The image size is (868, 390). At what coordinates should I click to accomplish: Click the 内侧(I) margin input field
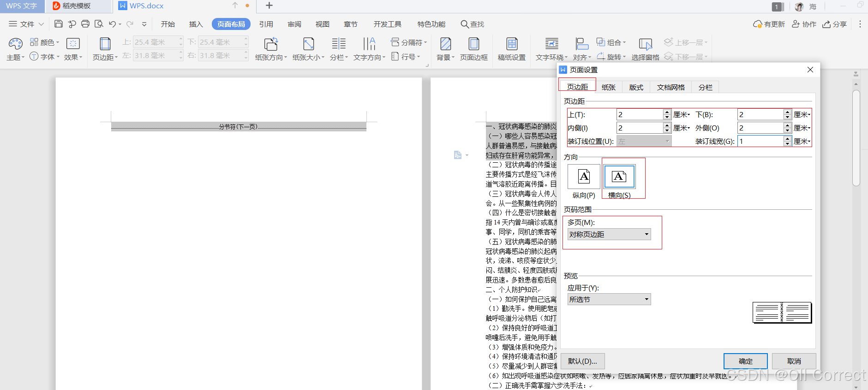[640, 128]
